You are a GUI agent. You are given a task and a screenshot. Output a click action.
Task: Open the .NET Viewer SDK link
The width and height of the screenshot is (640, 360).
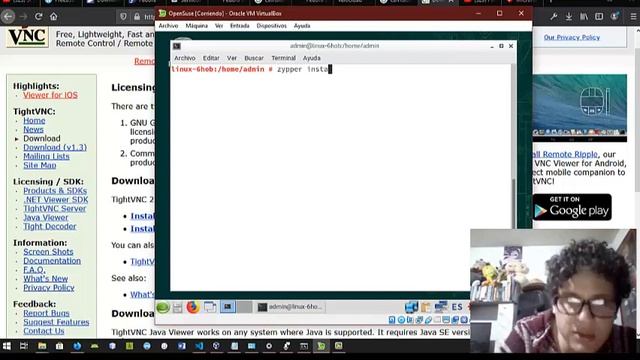click(x=56, y=200)
